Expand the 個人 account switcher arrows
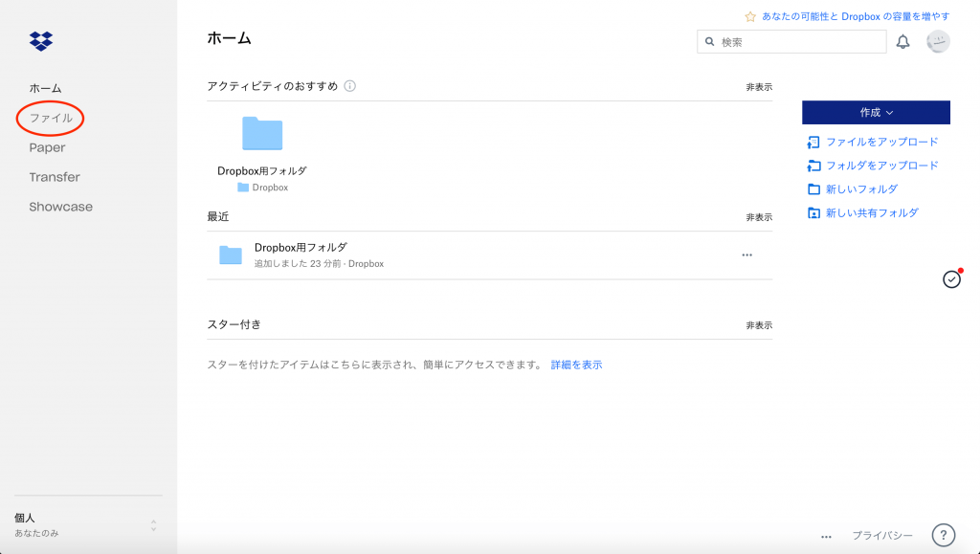 coord(153,525)
